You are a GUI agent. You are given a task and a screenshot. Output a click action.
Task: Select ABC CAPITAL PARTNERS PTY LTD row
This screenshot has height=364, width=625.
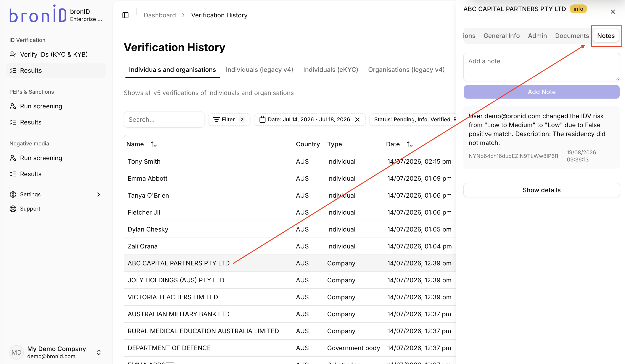coord(290,263)
